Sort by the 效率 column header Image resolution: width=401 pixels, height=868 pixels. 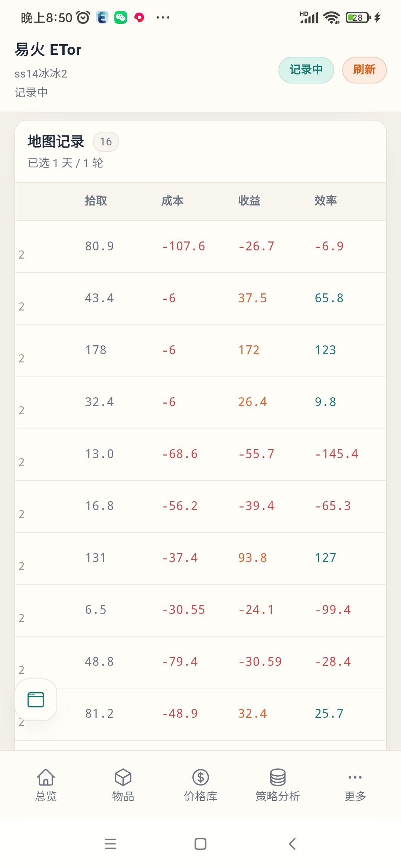(x=326, y=201)
